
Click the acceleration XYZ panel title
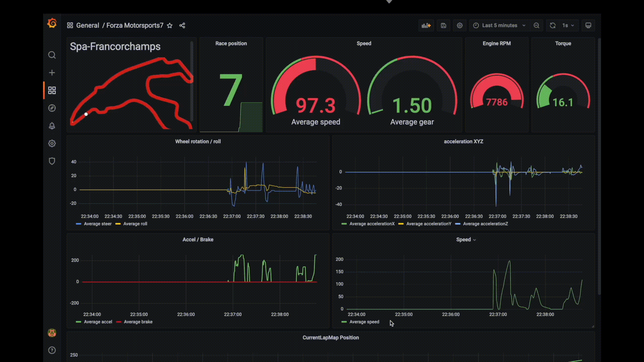point(463,141)
